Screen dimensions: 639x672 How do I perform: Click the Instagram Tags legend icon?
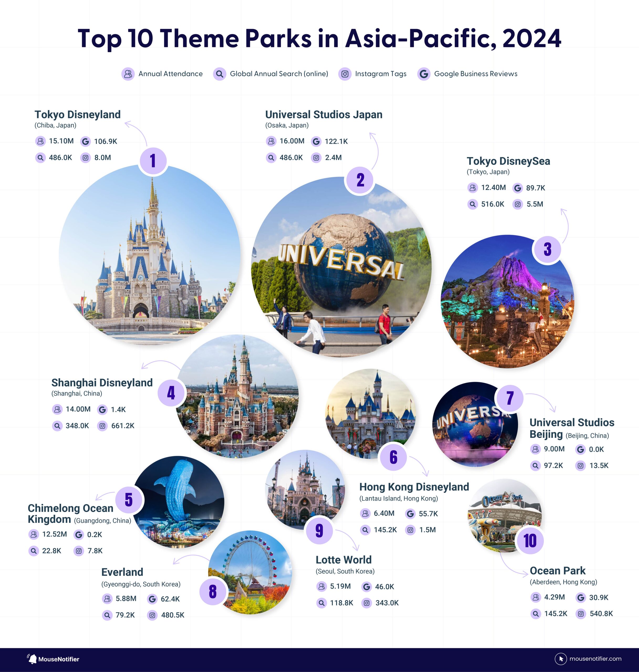point(345,74)
